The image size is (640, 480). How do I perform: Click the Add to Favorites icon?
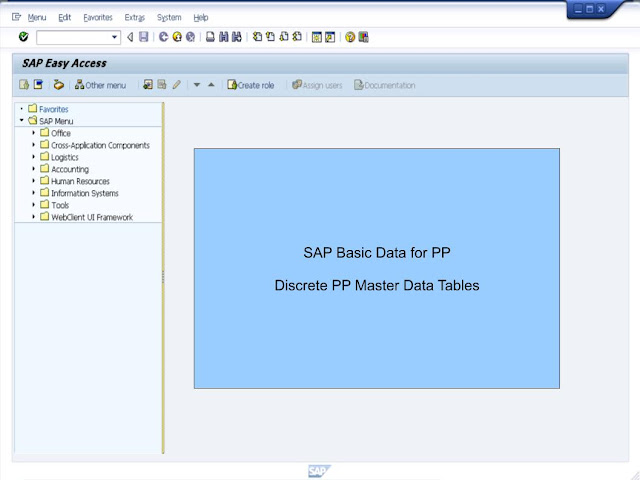[x=148, y=84]
